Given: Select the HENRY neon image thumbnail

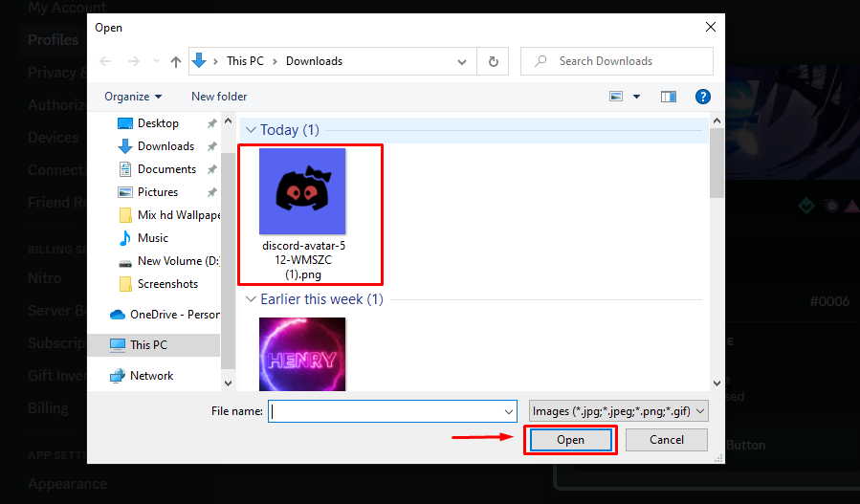Looking at the screenshot, I should [x=302, y=354].
